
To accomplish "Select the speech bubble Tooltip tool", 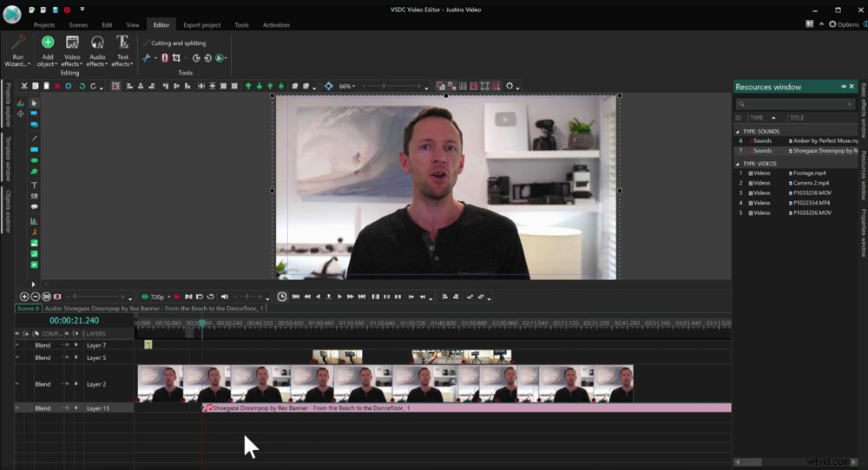I will (34, 206).
